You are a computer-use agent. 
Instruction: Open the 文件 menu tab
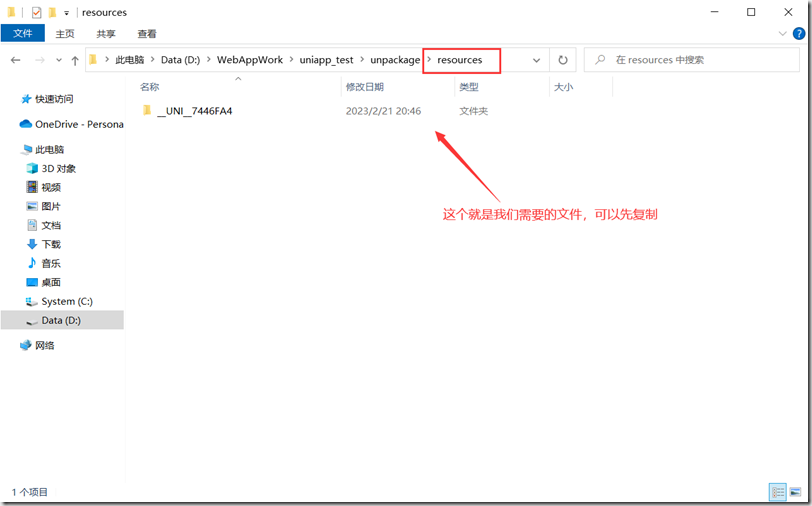pyautogui.click(x=22, y=33)
